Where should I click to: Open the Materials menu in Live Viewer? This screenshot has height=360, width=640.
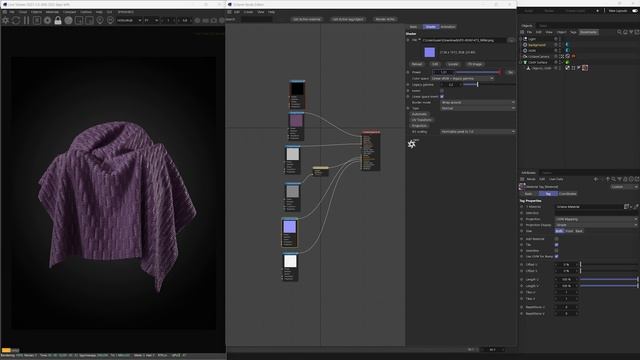point(52,12)
